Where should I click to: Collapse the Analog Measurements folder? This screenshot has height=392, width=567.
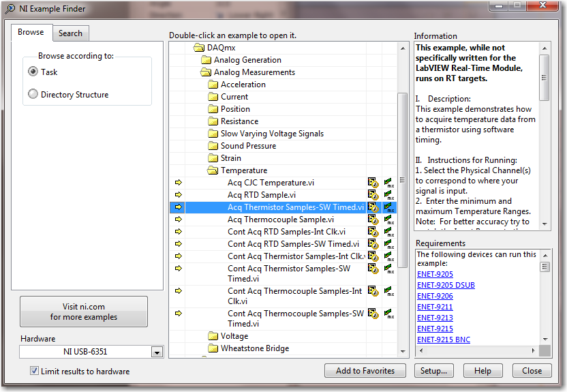(x=206, y=72)
